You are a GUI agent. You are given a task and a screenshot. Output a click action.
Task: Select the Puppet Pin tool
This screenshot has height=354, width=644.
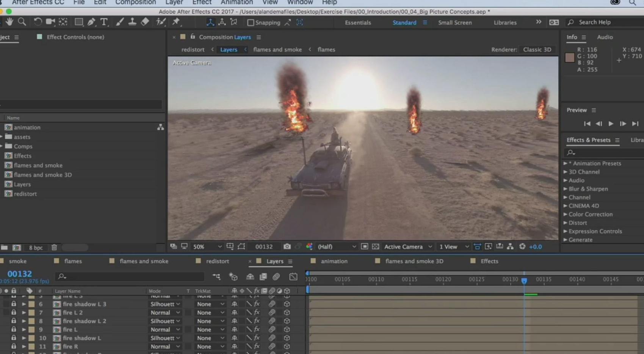(176, 22)
